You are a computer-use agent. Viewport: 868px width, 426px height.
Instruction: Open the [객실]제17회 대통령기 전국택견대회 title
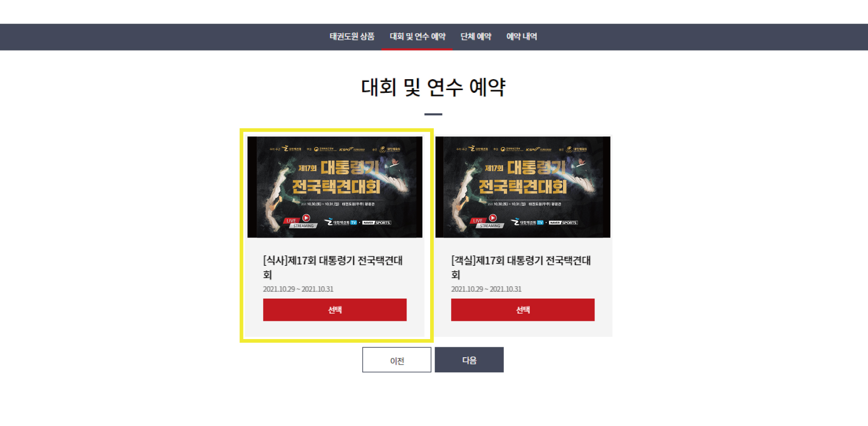pyautogui.click(x=521, y=267)
